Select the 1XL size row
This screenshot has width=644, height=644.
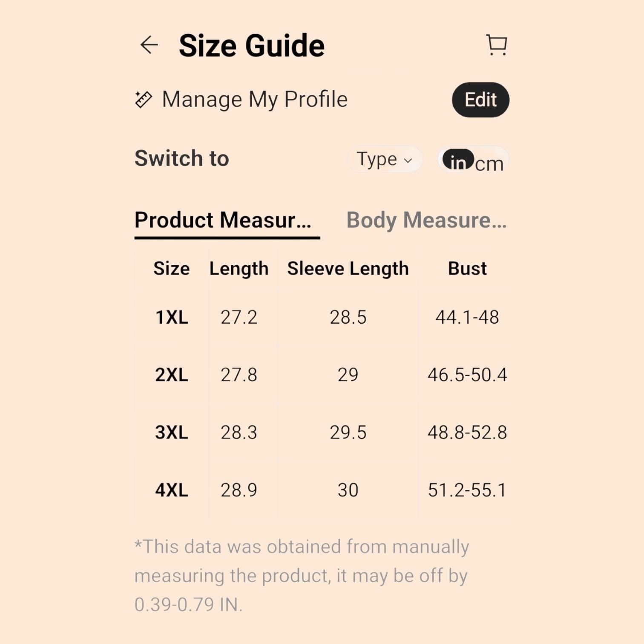(322, 317)
